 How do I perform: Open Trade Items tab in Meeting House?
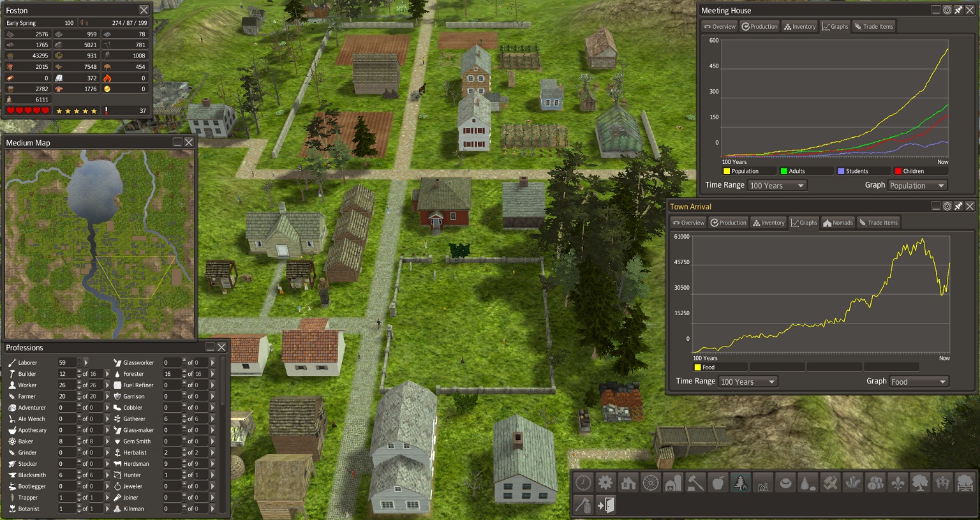tap(874, 26)
